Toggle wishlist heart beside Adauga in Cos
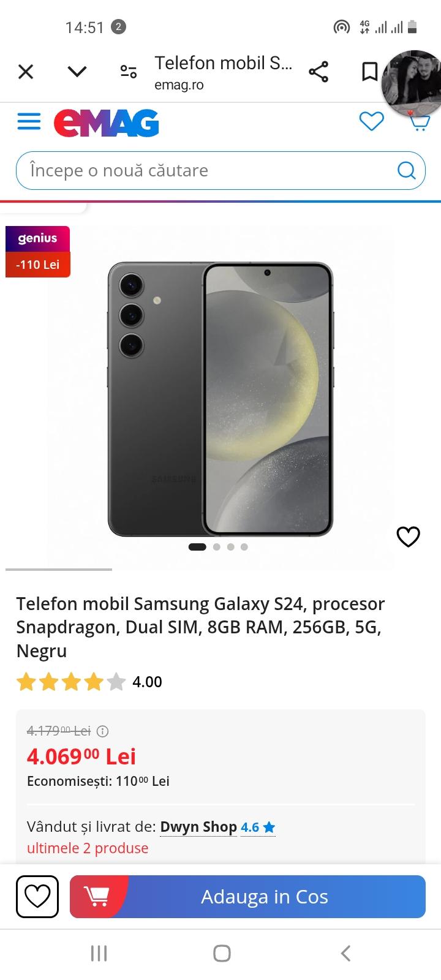This screenshot has width=441, height=980. click(x=37, y=897)
